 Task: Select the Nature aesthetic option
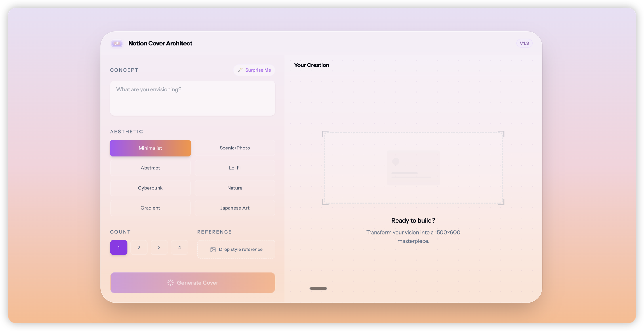point(235,188)
